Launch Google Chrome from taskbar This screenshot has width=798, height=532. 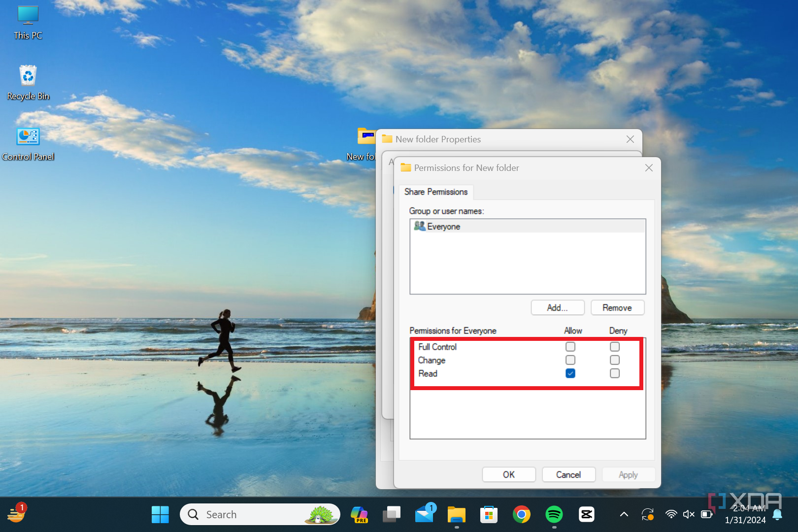click(x=521, y=515)
